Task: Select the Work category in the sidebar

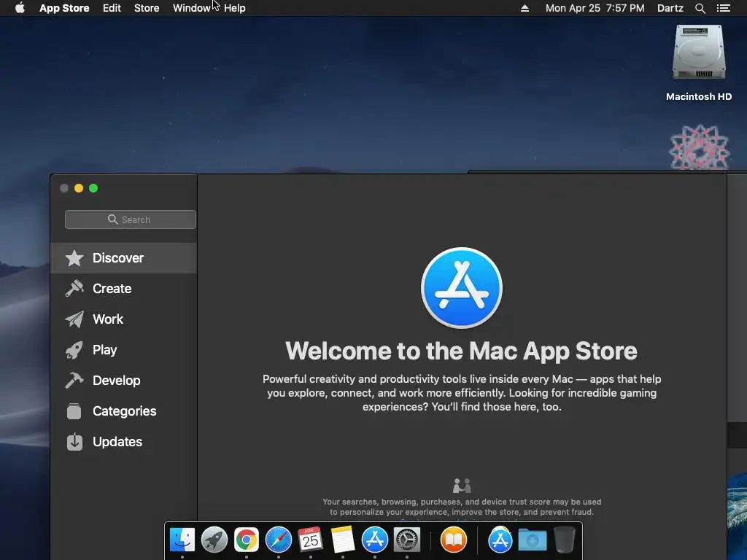Action: point(123,319)
